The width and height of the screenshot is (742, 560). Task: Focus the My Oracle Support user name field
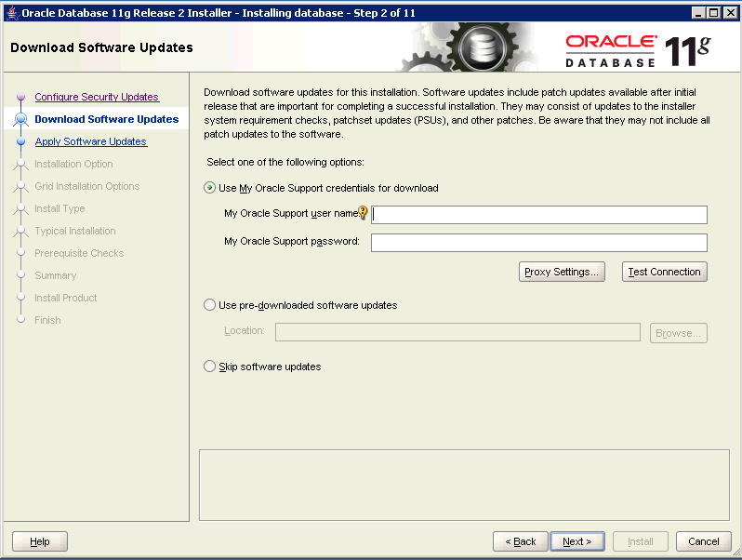click(x=539, y=215)
